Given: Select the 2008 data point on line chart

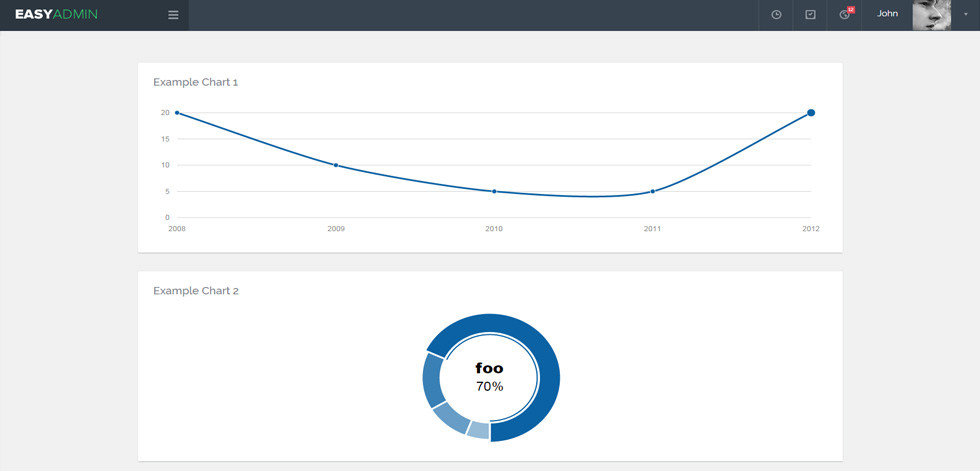Looking at the screenshot, I should pos(177,112).
